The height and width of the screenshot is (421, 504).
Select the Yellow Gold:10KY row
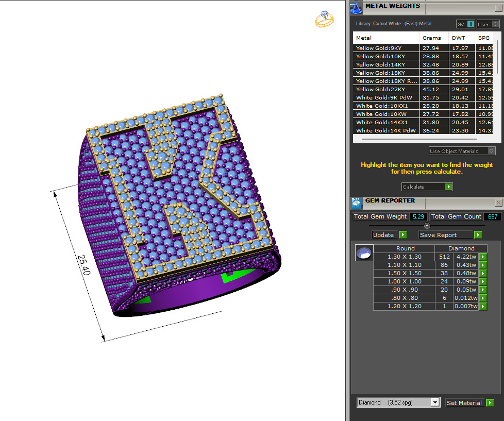point(423,56)
